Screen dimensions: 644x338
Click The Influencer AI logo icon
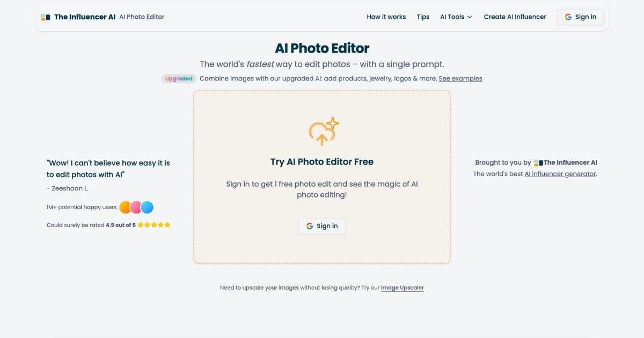46,17
